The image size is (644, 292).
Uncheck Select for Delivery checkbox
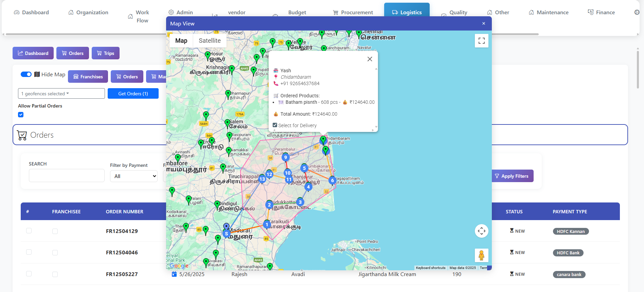click(x=275, y=125)
